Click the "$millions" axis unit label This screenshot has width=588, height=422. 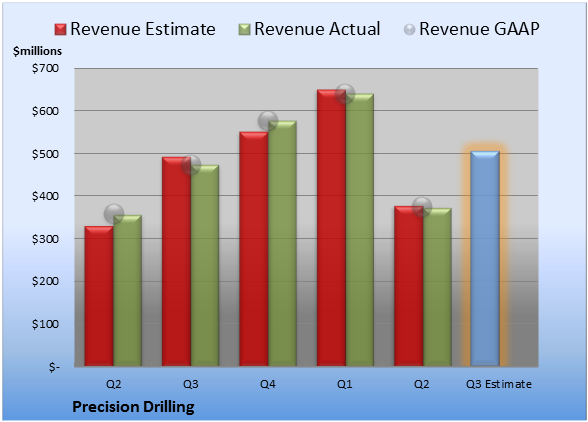[37, 51]
